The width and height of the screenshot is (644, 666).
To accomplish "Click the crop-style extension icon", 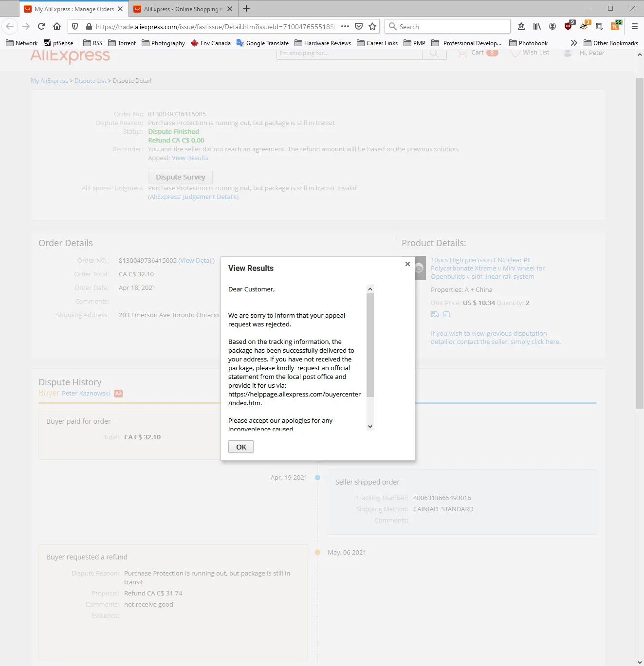I will [x=599, y=26].
